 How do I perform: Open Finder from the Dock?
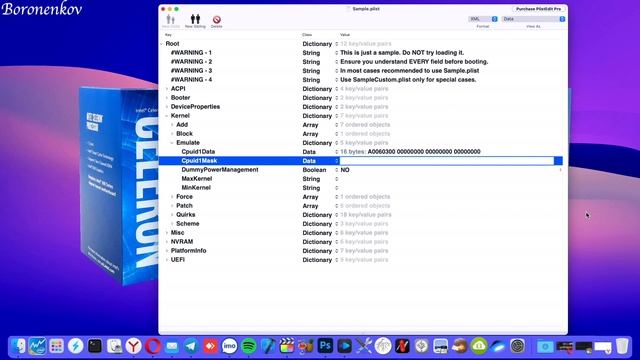(18, 347)
